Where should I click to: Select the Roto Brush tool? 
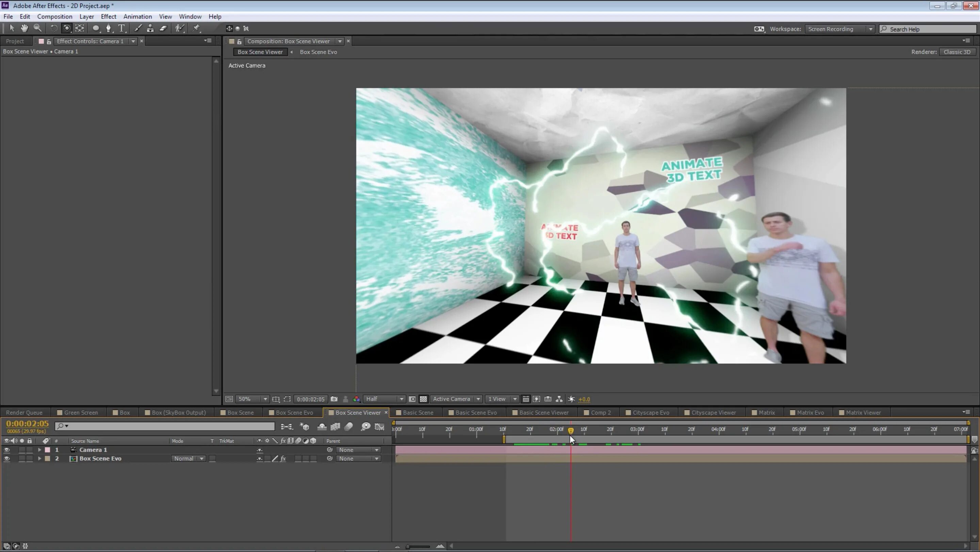click(x=180, y=28)
